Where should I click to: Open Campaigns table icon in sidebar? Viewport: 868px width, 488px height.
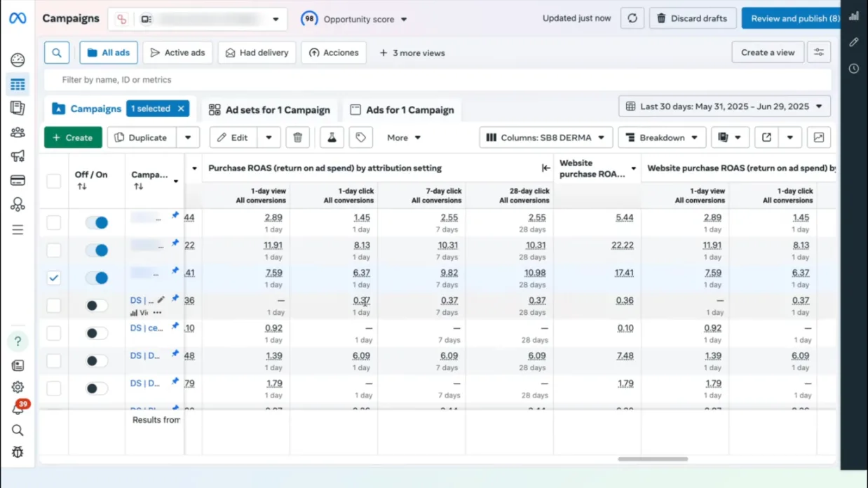tap(18, 85)
